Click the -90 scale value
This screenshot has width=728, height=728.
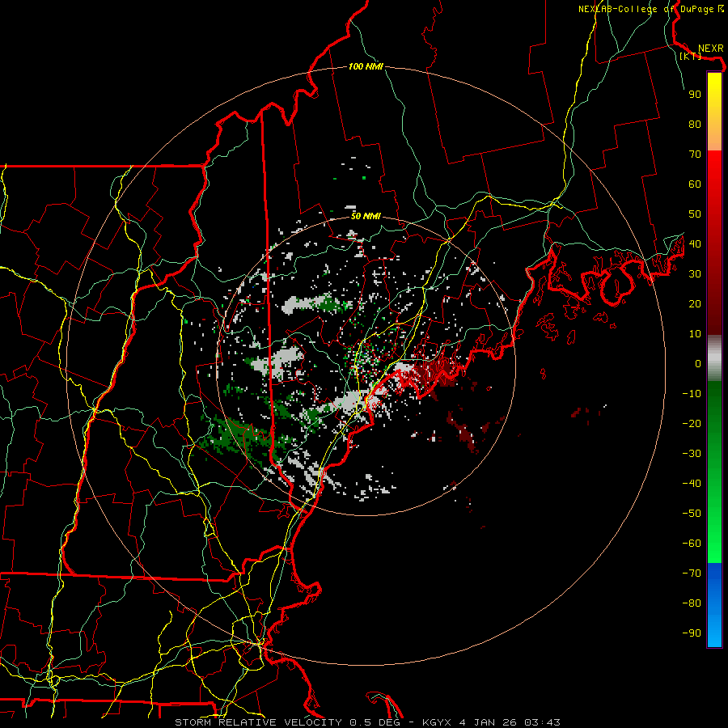pos(692,633)
